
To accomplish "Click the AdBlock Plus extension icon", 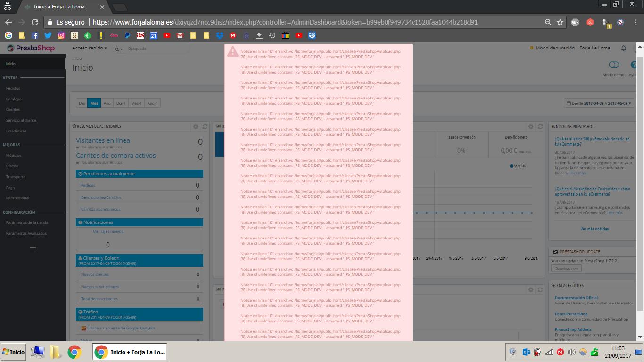I will click(575, 22).
